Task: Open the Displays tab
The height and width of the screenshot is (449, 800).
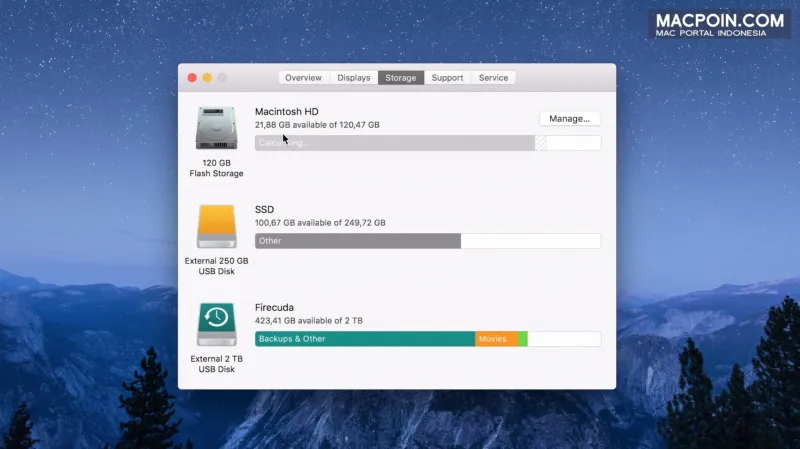Action: pos(354,78)
